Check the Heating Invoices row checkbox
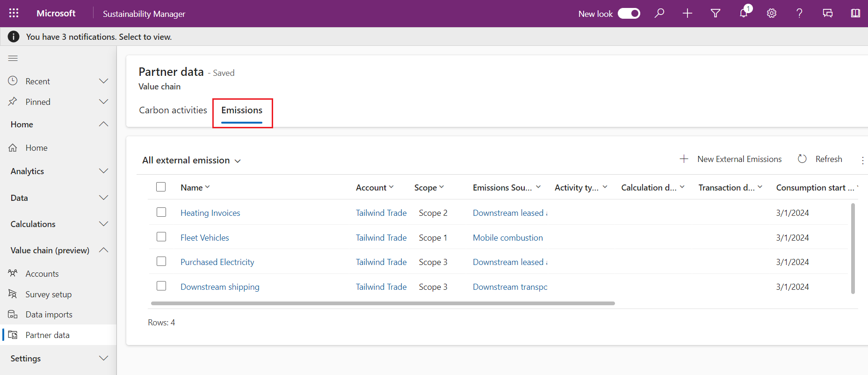The width and height of the screenshot is (868, 375). pos(161,212)
